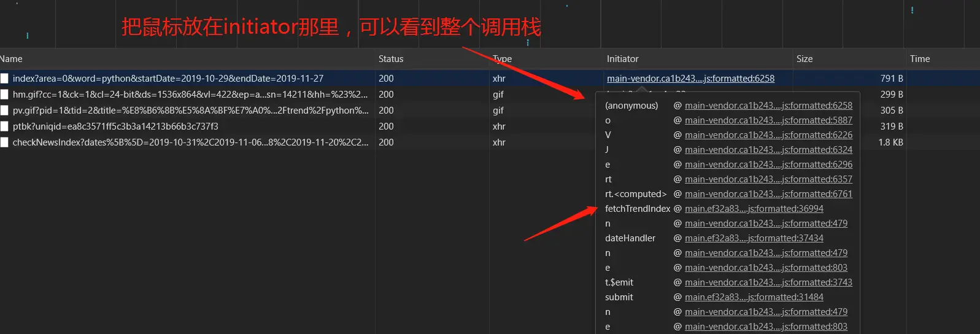Screen dimensions: 980x334
Task: Click the gif type of the pv.gif row
Action: (x=498, y=111)
